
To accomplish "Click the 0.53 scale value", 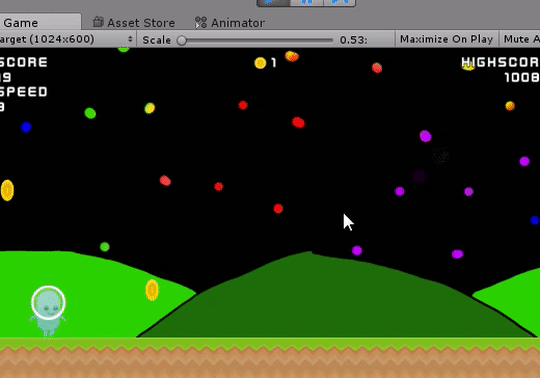I will click(x=353, y=40).
